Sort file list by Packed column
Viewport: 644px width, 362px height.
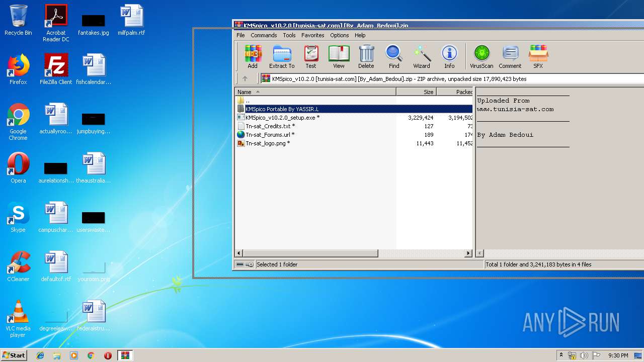455,92
